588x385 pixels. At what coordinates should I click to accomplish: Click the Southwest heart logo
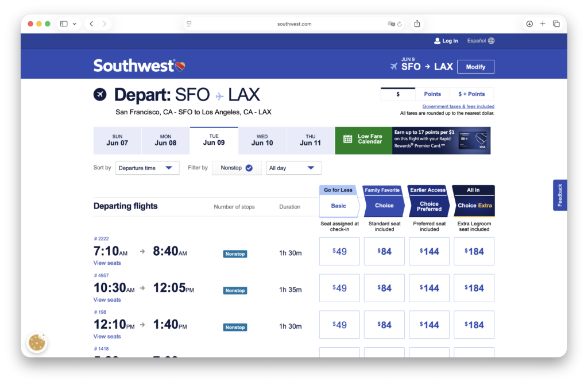(x=180, y=67)
